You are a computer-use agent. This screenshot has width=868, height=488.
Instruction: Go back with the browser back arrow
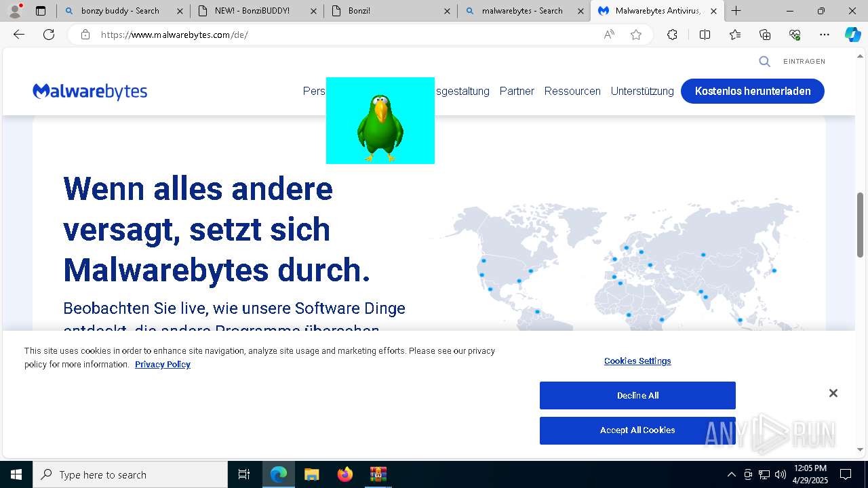[x=19, y=35]
